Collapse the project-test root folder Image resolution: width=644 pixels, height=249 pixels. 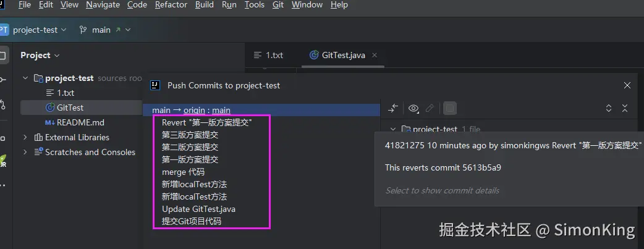pos(25,78)
